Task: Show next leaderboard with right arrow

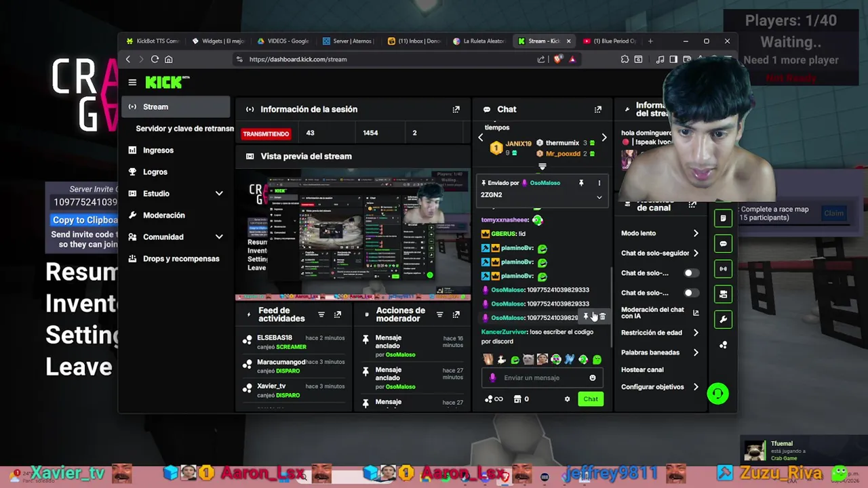Action: [604, 138]
